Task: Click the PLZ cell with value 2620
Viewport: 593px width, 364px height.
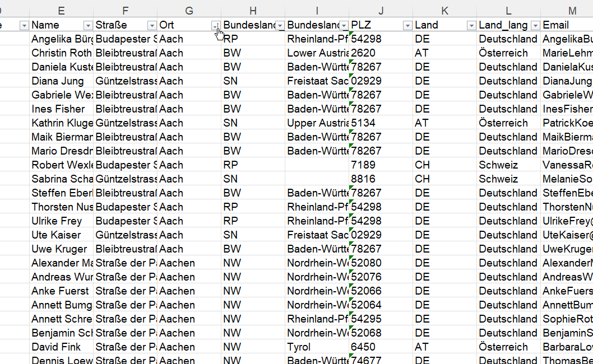Action: point(381,53)
